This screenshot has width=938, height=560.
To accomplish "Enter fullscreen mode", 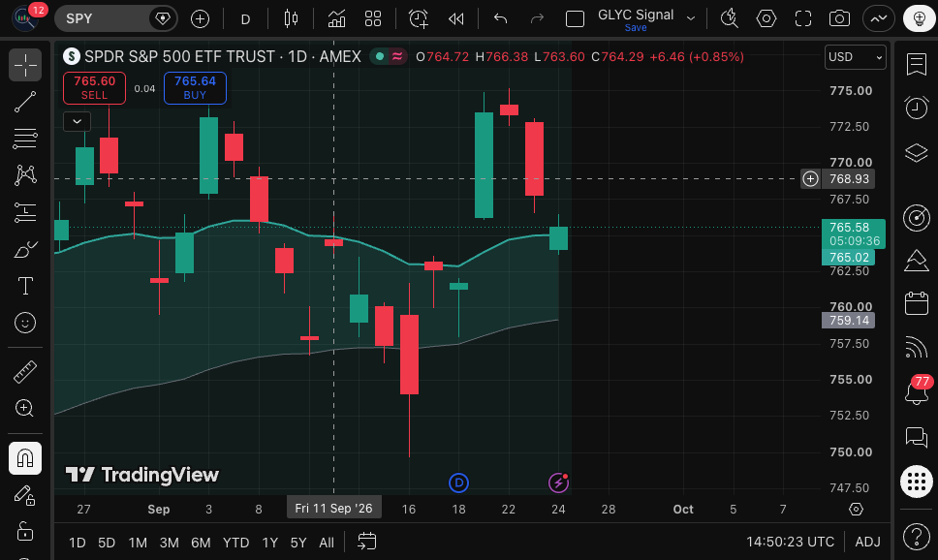I will [x=802, y=19].
